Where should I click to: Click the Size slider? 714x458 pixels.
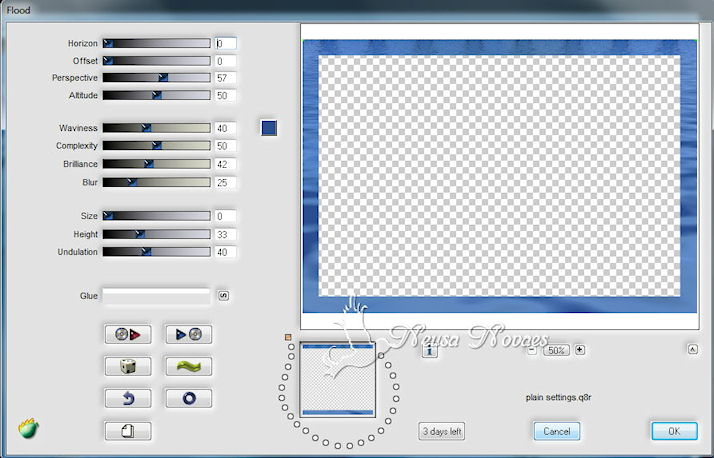[x=156, y=216]
